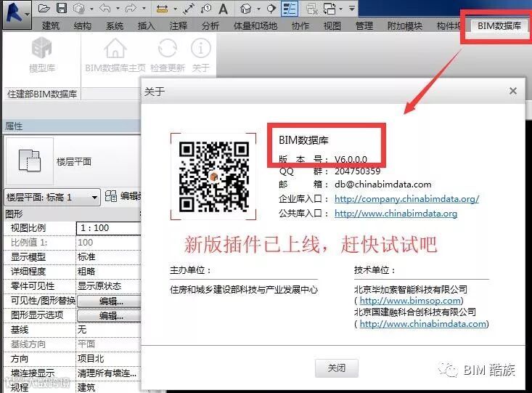Click the 关闭 button in About dialog

[336, 368]
